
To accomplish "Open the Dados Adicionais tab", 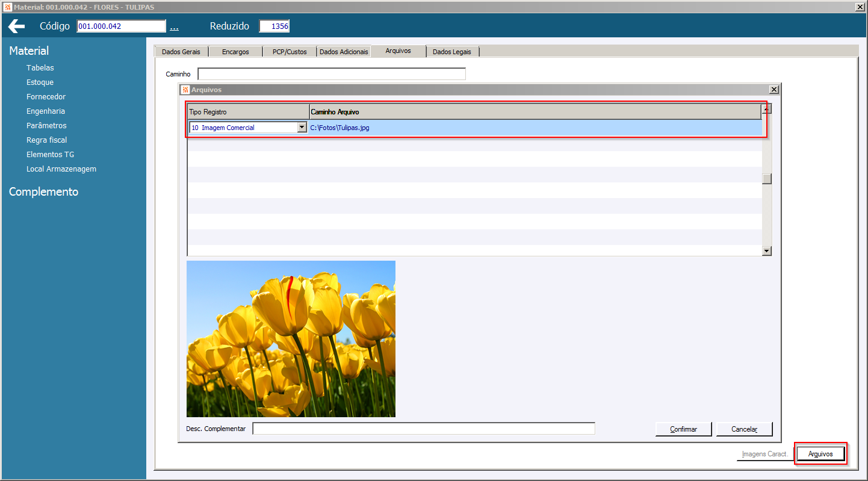I will click(x=344, y=52).
